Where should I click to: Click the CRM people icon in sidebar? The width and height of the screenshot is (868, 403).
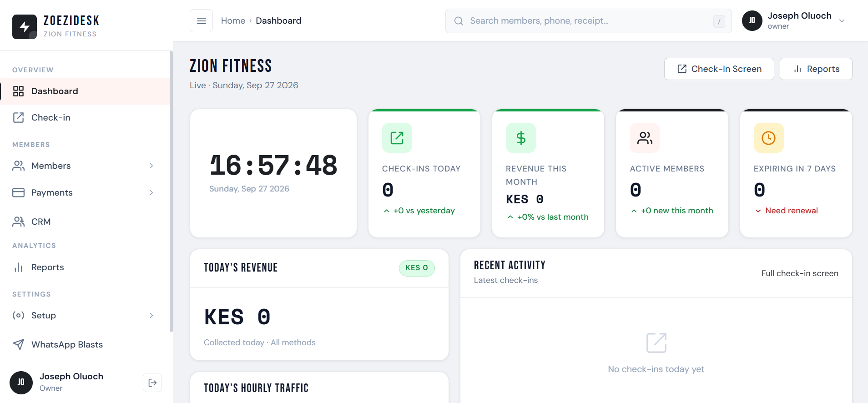point(18,222)
